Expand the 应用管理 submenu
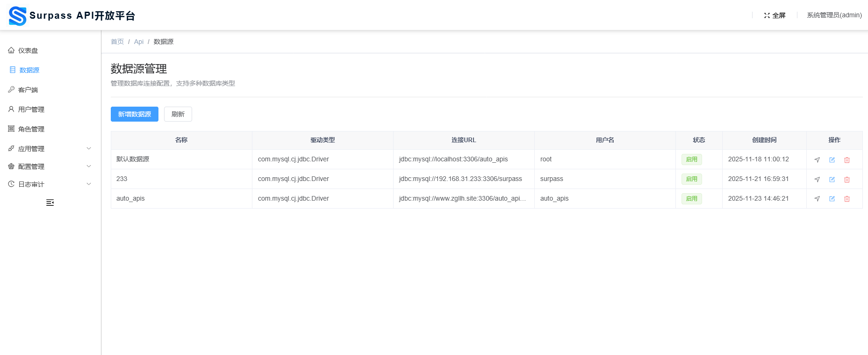Screen dimensions: 868x355 pos(50,149)
